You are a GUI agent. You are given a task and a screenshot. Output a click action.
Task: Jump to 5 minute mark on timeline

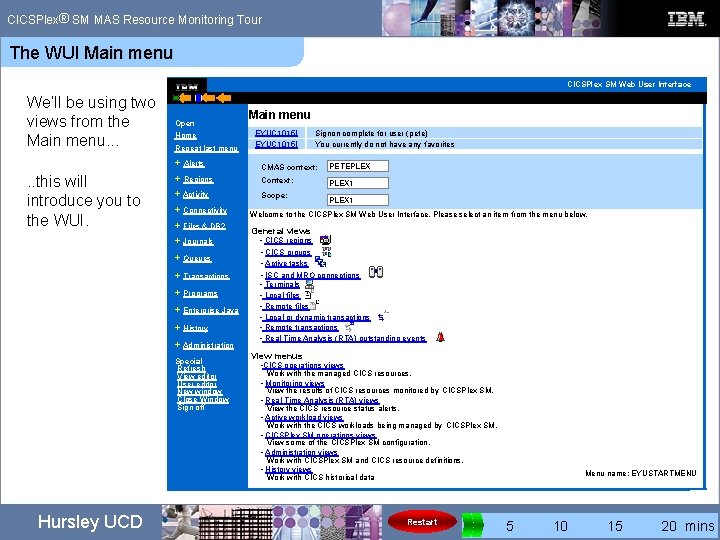pos(510,526)
